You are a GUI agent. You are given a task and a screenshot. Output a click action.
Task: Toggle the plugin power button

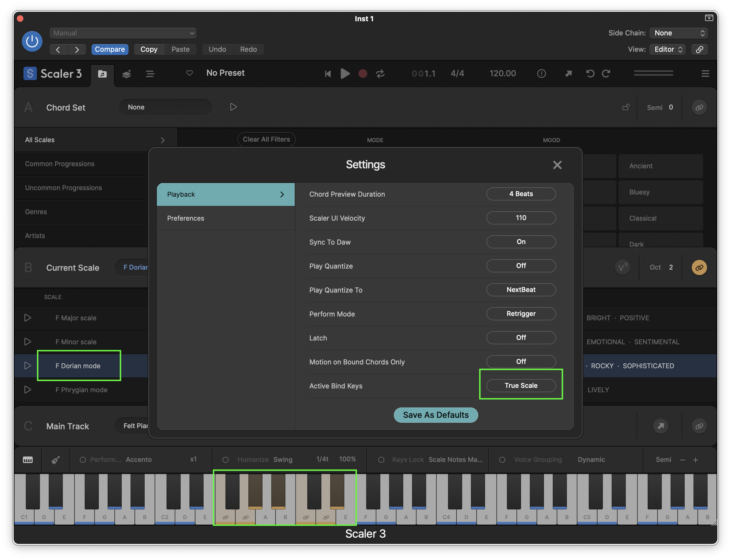click(32, 41)
